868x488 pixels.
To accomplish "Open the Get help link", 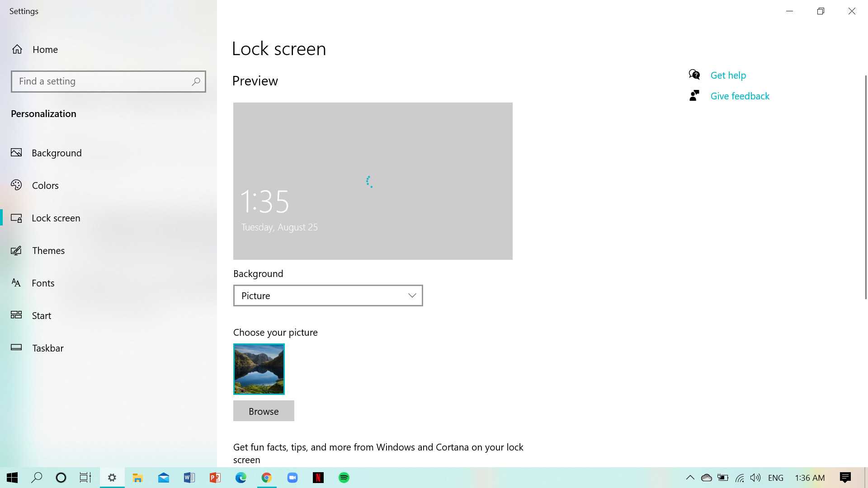I will coord(728,75).
